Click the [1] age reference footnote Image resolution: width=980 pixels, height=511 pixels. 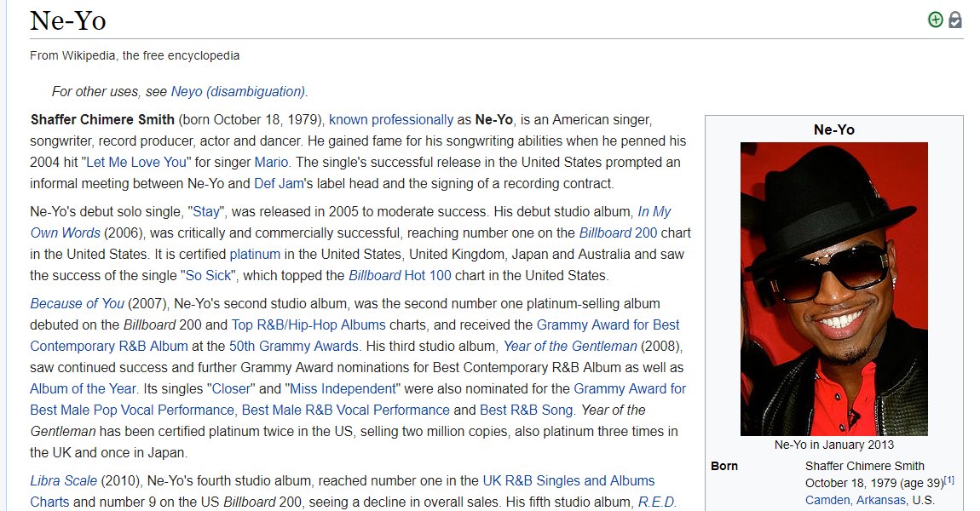tap(949, 479)
